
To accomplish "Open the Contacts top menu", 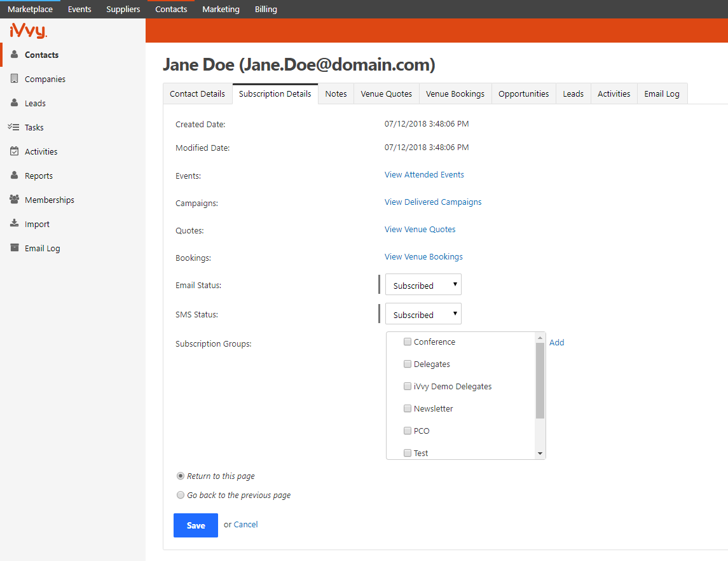I will pos(171,10).
